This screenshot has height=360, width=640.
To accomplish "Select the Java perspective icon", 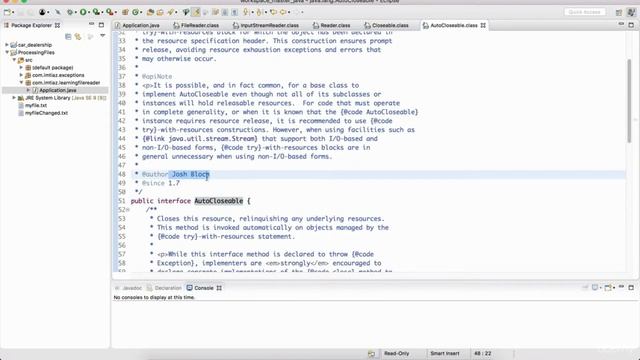I will pos(631,13).
